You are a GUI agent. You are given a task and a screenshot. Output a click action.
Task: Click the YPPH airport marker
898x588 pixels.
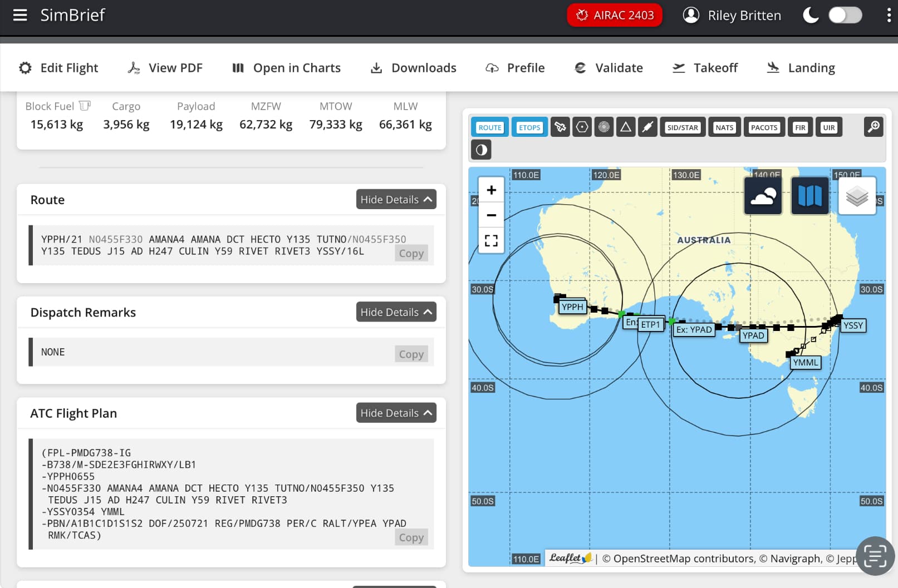click(x=572, y=307)
